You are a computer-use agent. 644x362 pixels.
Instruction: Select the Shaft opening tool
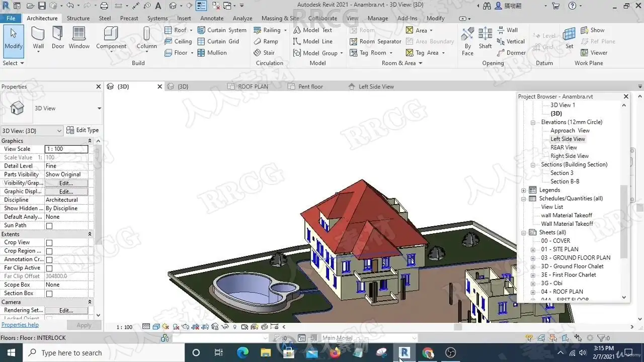pyautogui.click(x=485, y=38)
